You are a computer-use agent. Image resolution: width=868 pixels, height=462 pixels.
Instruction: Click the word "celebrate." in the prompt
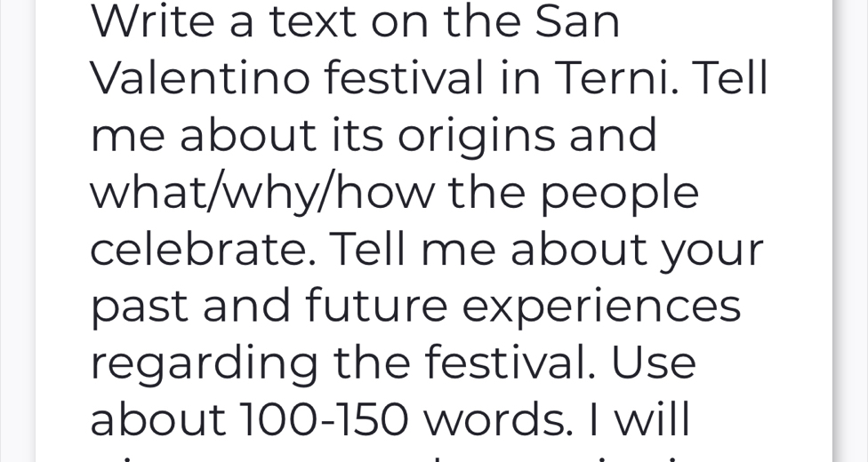click(203, 250)
